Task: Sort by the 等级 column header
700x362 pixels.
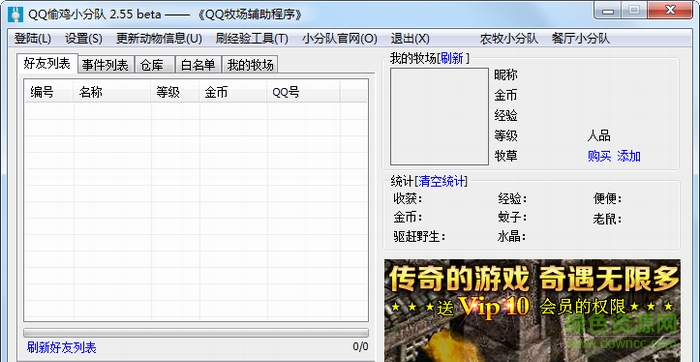Action: [175, 92]
